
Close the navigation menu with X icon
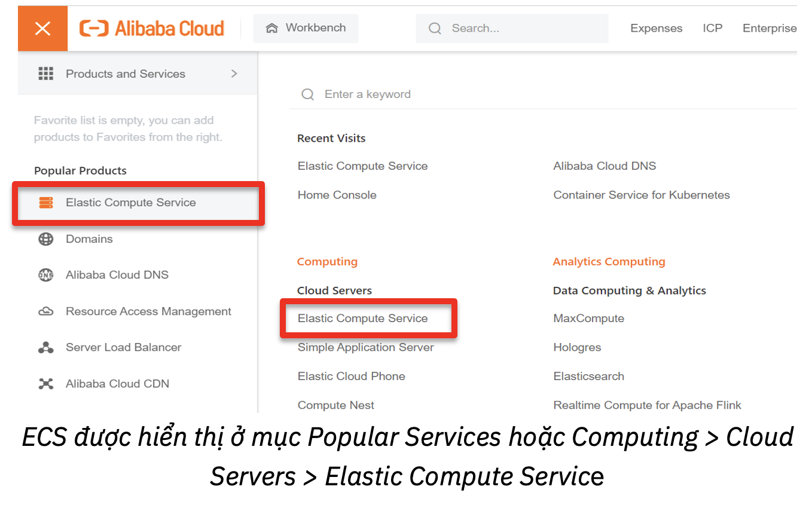coord(42,29)
